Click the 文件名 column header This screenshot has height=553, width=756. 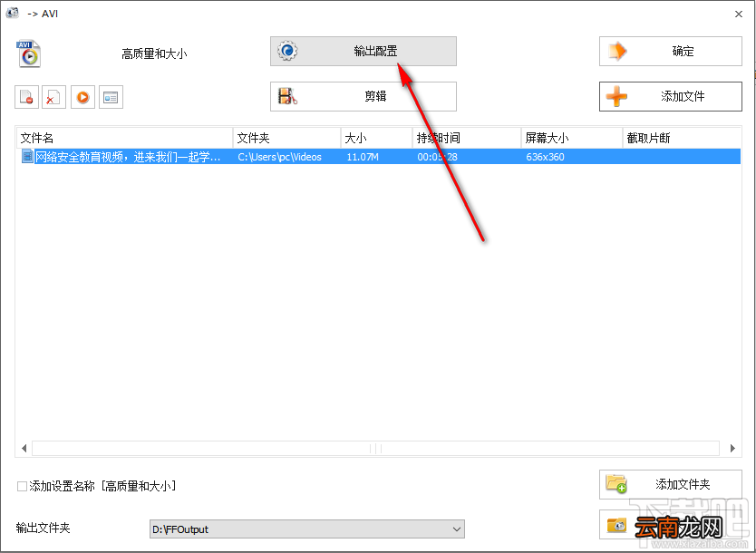[125, 139]
